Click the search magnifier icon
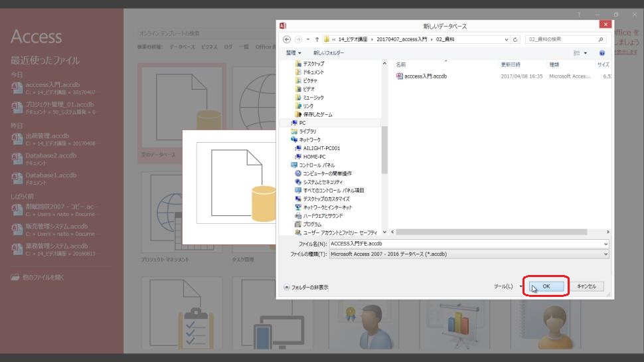Viewport: 644px width, 362px height. tap(600, 39)
